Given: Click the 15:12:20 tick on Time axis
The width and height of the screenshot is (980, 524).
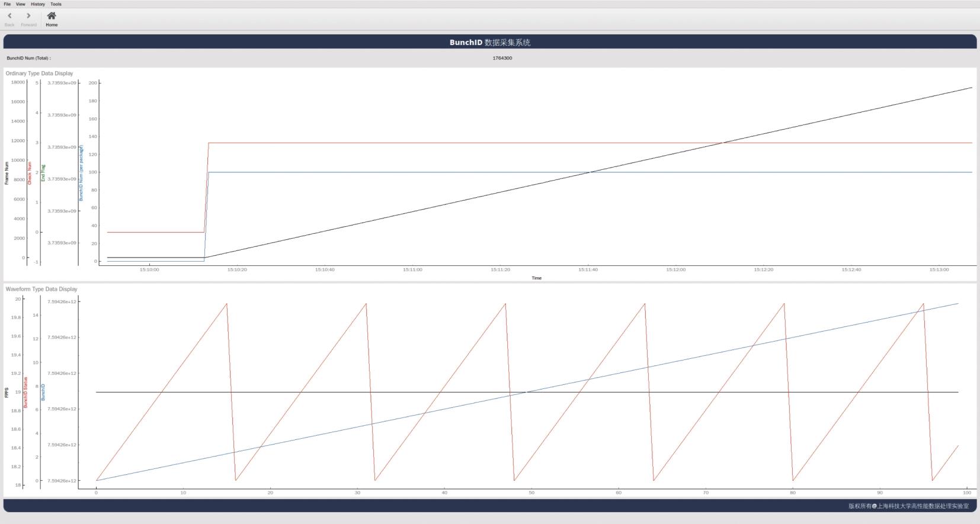Looking at the screenshot, I should coord(763,269).
